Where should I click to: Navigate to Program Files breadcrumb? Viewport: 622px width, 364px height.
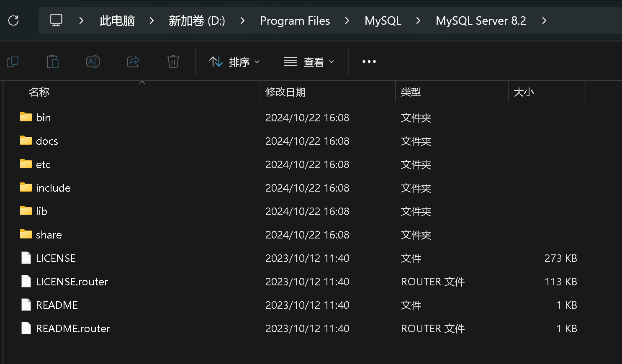pos(295,21)
